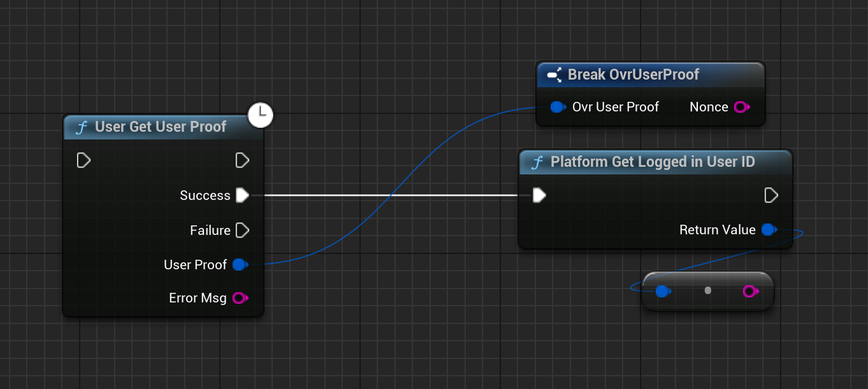The height and width of the screenshot is (389, 868).
Task: Click the blue User Proof output pin
Action: point(240,265)
